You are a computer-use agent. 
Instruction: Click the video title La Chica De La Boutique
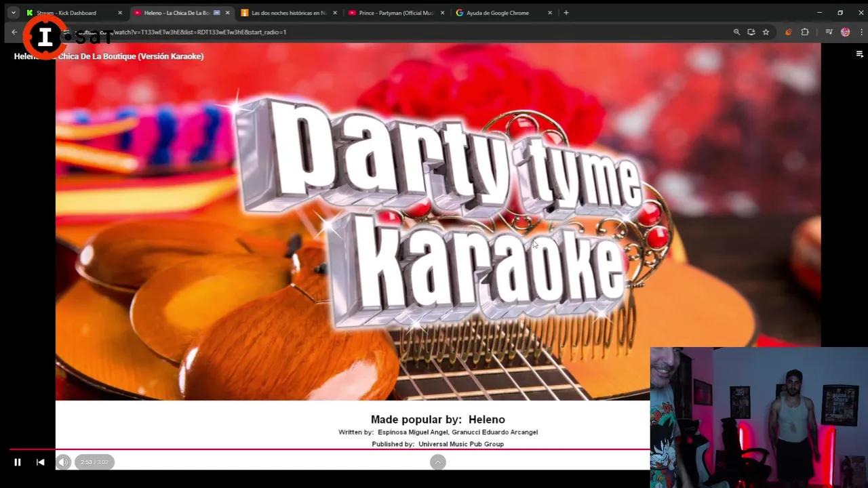coord(108,56)
